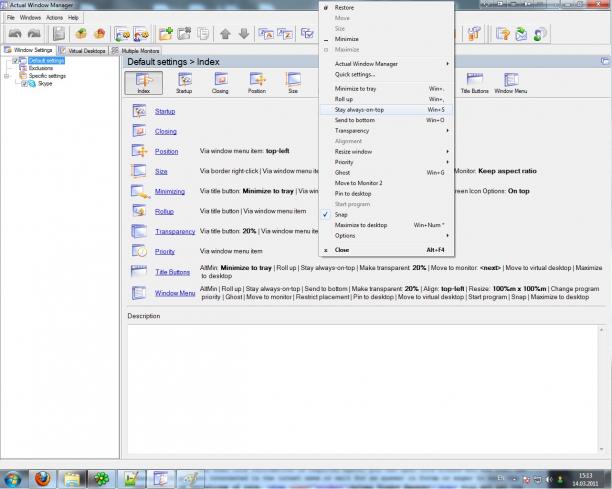Open the Actions menu
The width and height of the screenshot is (612, 489).
point(54,18)
